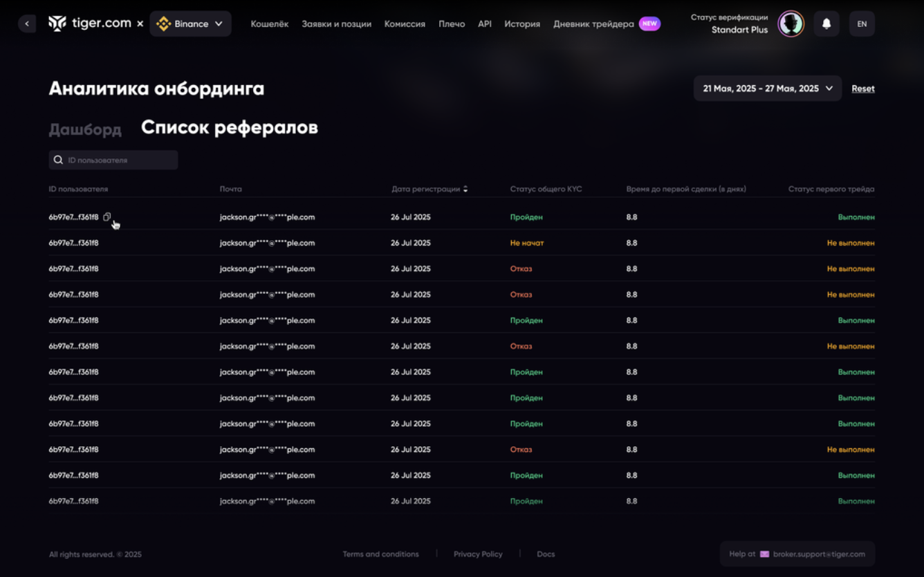Copy user ID in first row
924x577 pixels.
[x=107, y=217]
